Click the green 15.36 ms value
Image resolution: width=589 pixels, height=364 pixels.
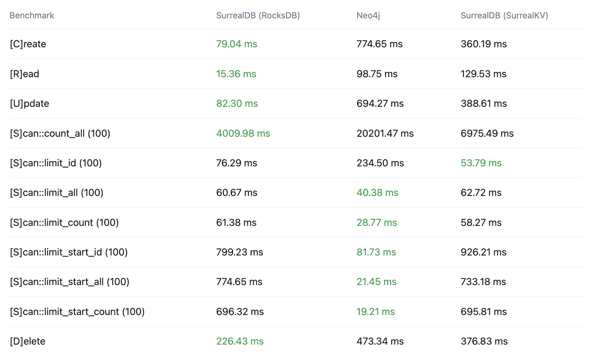pyautogui.click(x=236, y=74)
